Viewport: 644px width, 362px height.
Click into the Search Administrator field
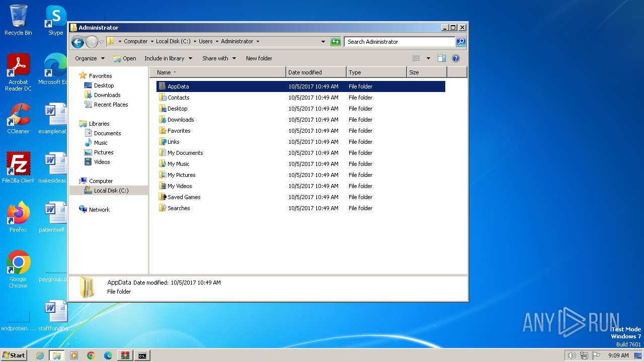pos(400,42)
